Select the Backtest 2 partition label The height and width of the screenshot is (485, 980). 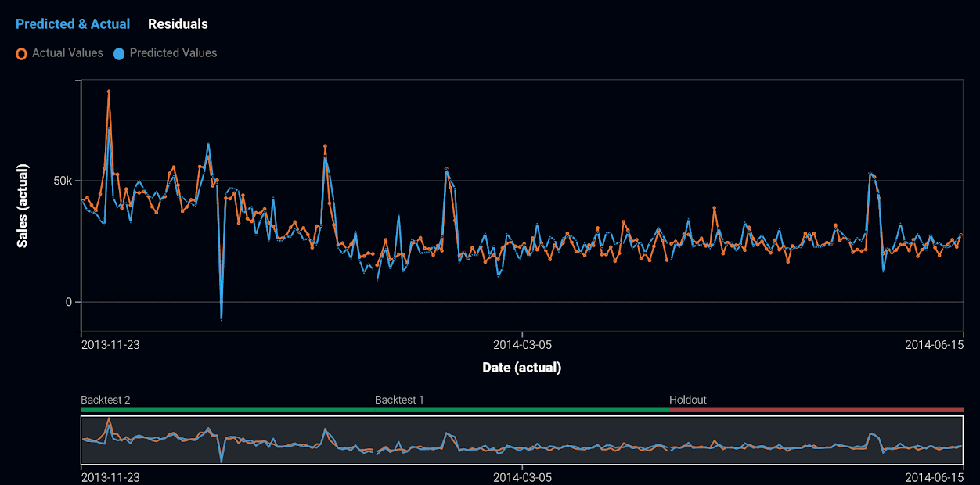pyautogui.click(x=106, y=400)
